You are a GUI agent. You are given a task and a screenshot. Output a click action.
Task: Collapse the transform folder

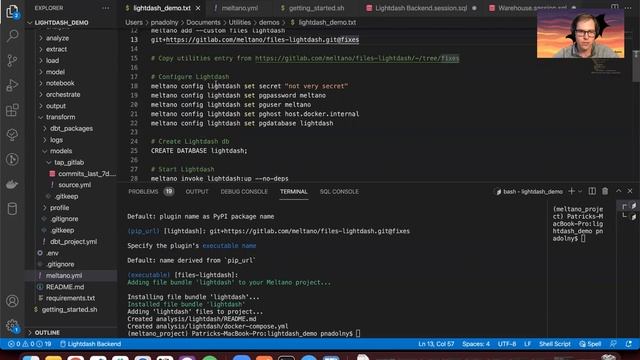[60, 117]
